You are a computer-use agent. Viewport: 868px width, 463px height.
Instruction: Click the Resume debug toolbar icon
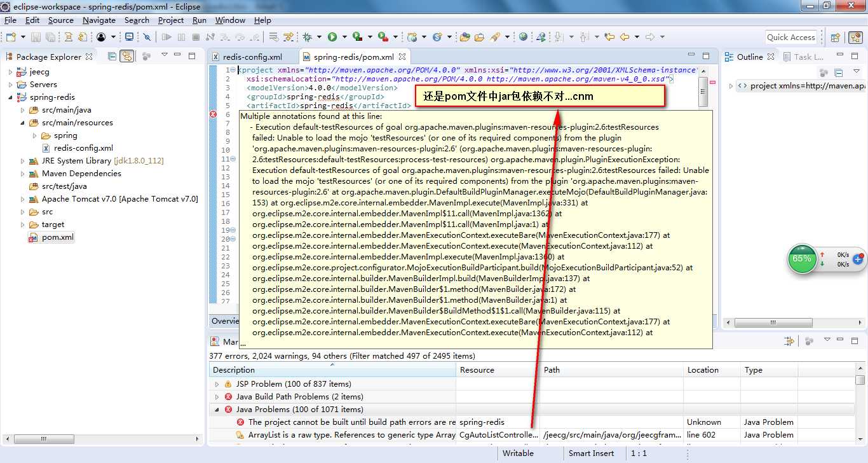coord(168,37)
